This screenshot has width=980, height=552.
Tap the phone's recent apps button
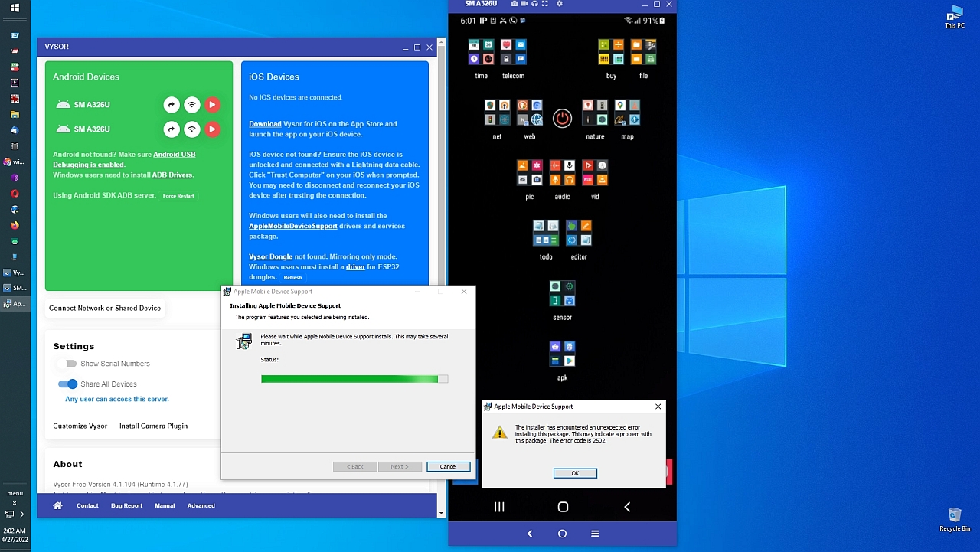[499, 507]
